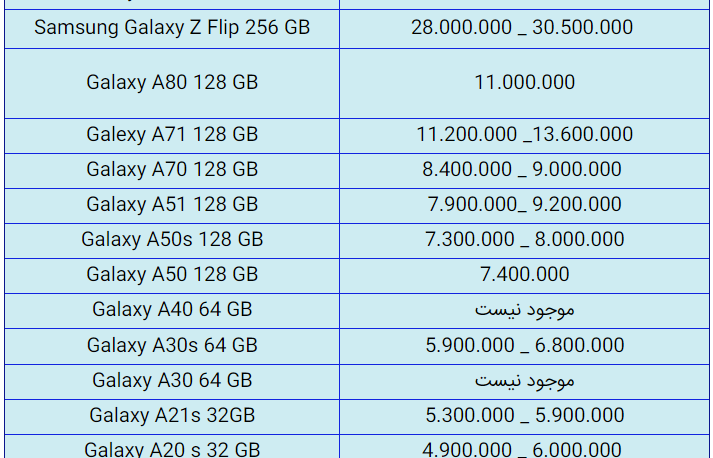The height and width of the screenshot is (458, 713).
Task: Select the Samsung Galaxy Z Flip 256 GB cell
Action: click(x=172, y=27)
